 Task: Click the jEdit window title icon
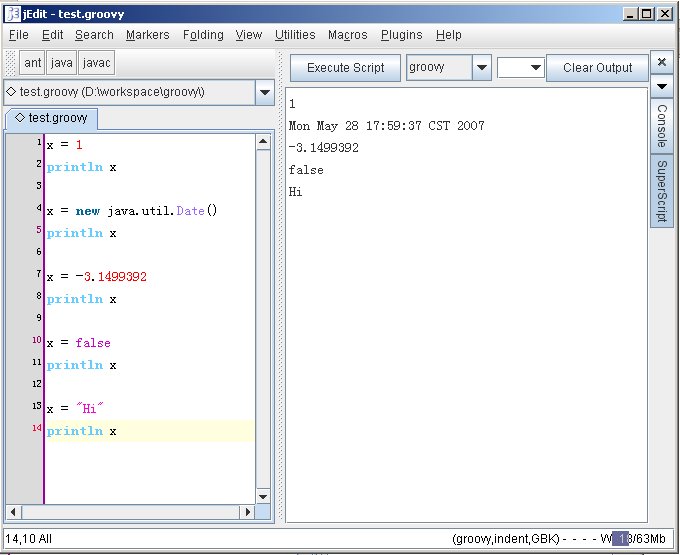click(x=13, y=14)
